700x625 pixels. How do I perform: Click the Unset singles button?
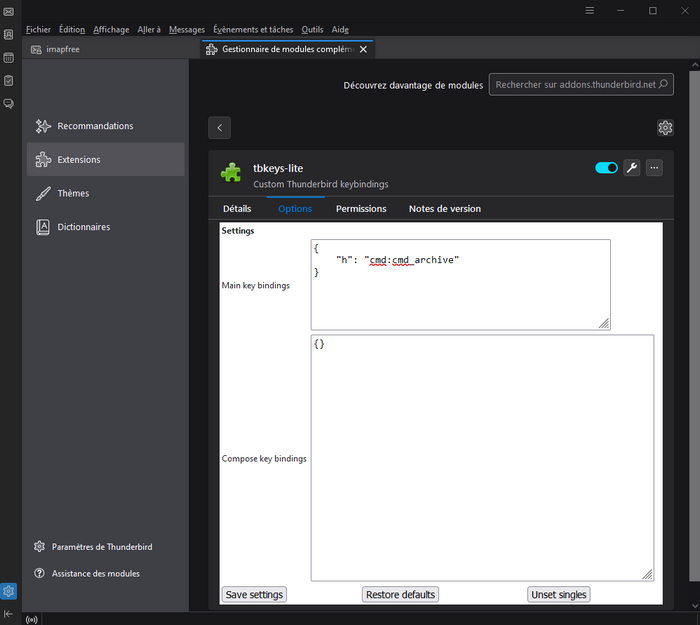(x=559, y=595)
